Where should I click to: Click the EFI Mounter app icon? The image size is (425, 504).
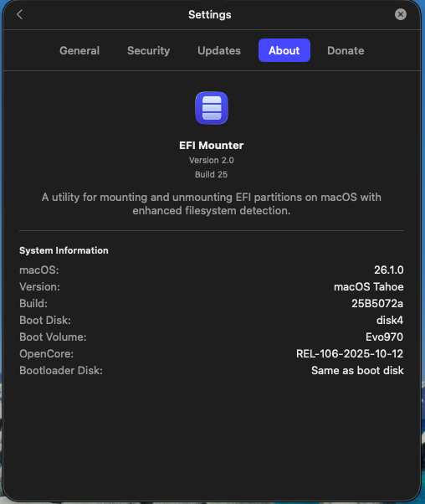coord(212,108)
